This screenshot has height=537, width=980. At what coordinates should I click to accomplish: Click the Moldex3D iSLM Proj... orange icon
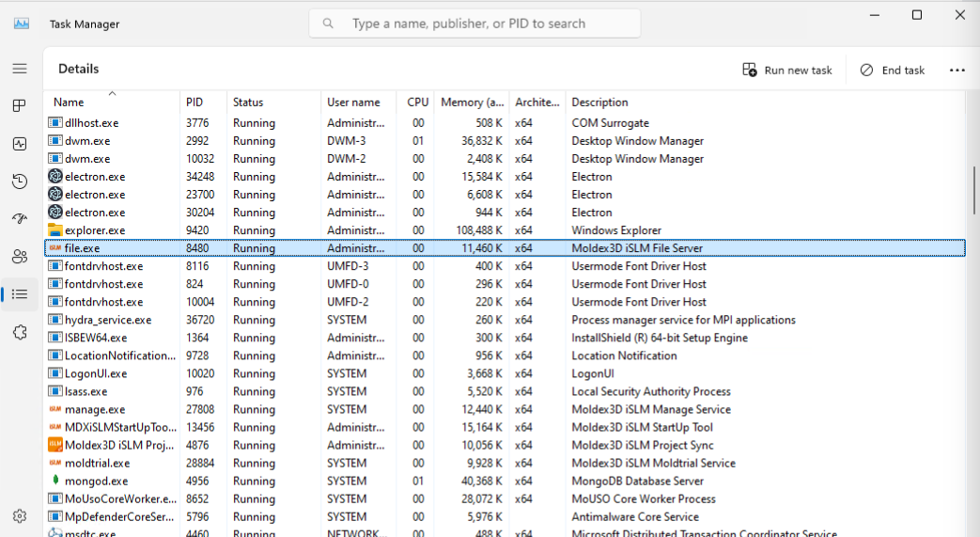tap(55, 445)
